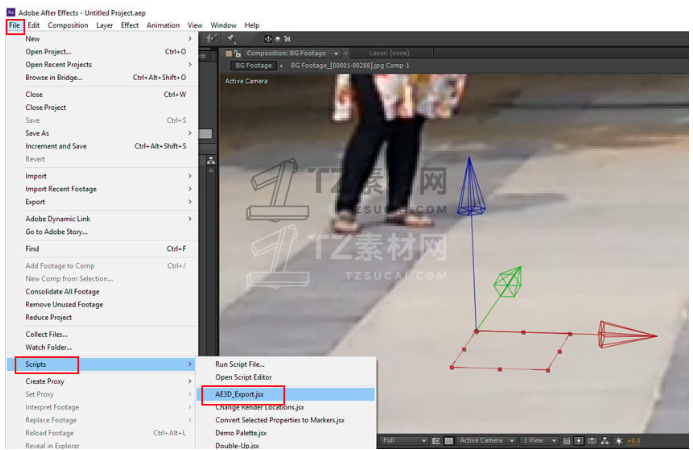
Task: Choose Collect Files...
Action: 103,334
